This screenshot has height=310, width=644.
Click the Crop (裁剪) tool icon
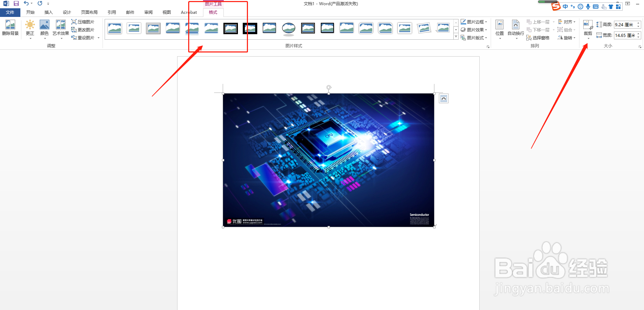[588, 25]
